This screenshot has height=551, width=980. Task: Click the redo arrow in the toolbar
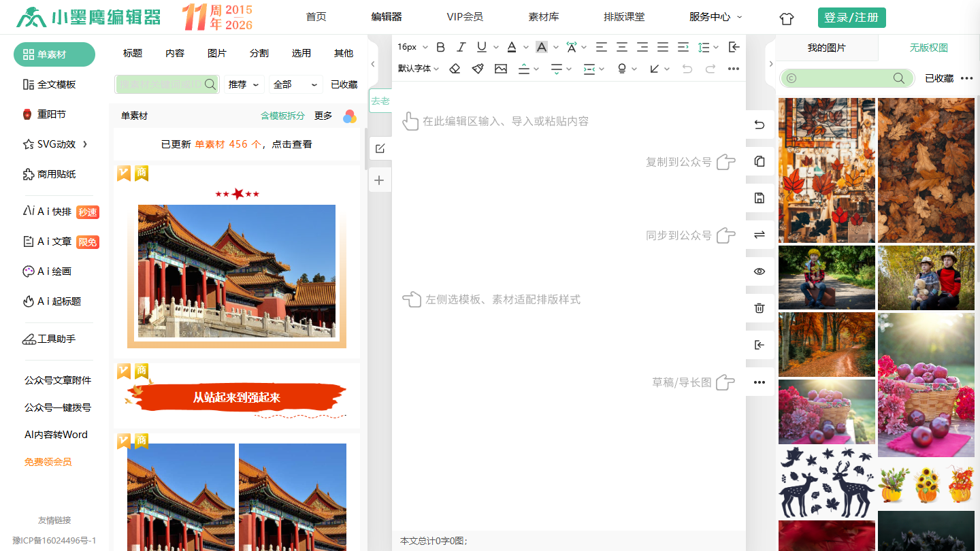pyautogui.click(x=710, y=69)
